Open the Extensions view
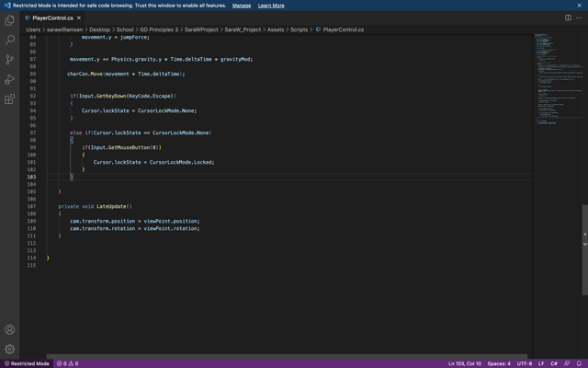Image resolution: width=588 pixels, height=368 pixels. 10,99
